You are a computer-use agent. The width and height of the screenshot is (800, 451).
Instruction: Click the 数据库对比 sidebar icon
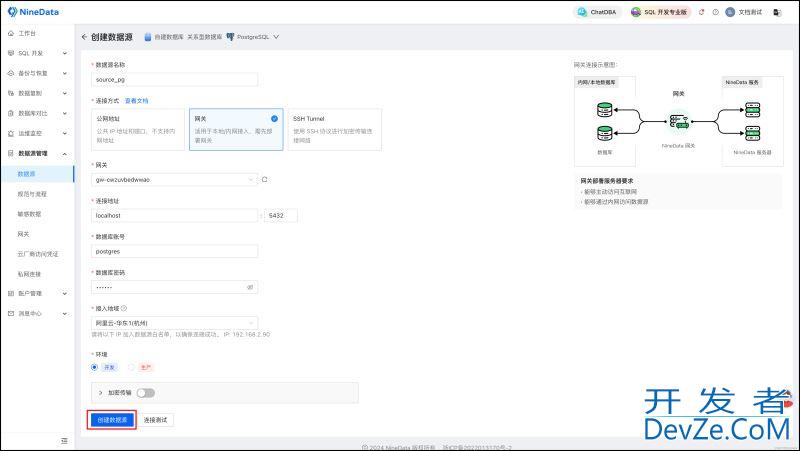tap(11, 113)
